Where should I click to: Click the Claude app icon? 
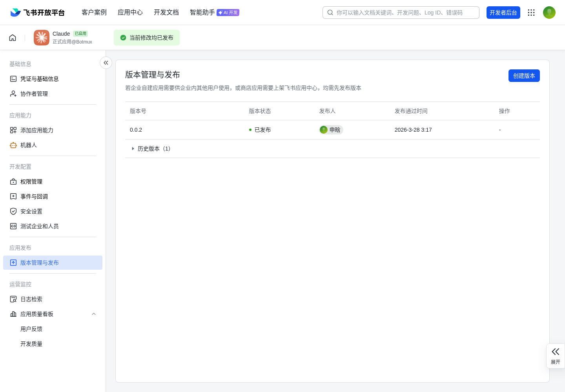tap(42, 38)
